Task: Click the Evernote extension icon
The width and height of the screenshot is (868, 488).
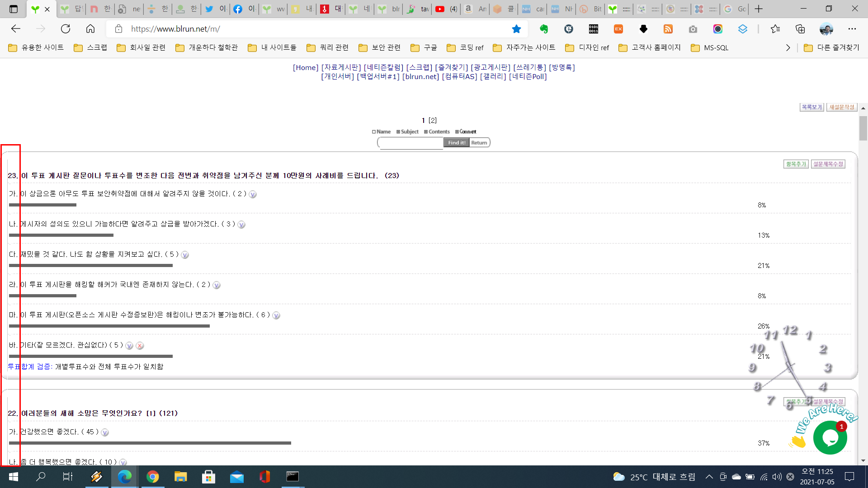Action: click(x=544, y=29)
